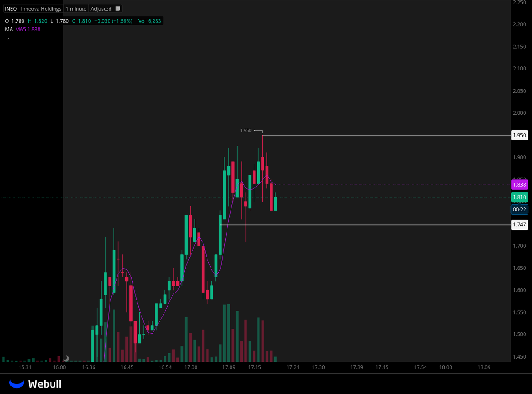Click the 1.650 price axis label
The height and width of the screenshot is (394, 532).
[519, 268]
